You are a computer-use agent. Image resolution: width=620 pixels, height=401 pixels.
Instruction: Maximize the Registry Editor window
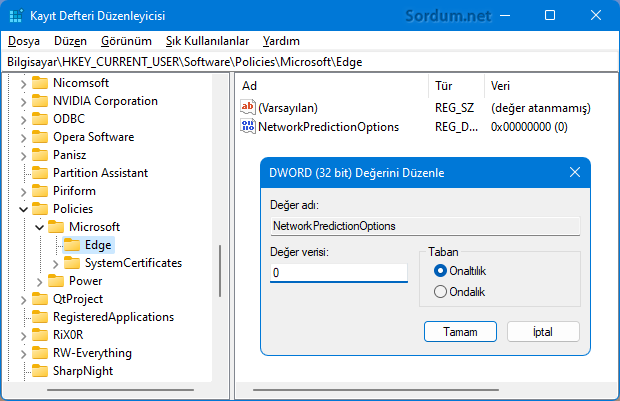550,15
